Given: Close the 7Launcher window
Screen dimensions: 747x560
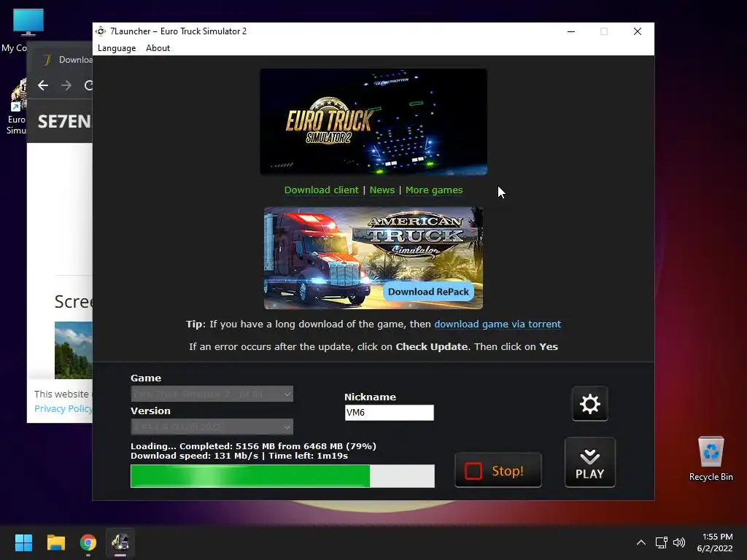Looking at the screenshot, I should click(638, 31).
